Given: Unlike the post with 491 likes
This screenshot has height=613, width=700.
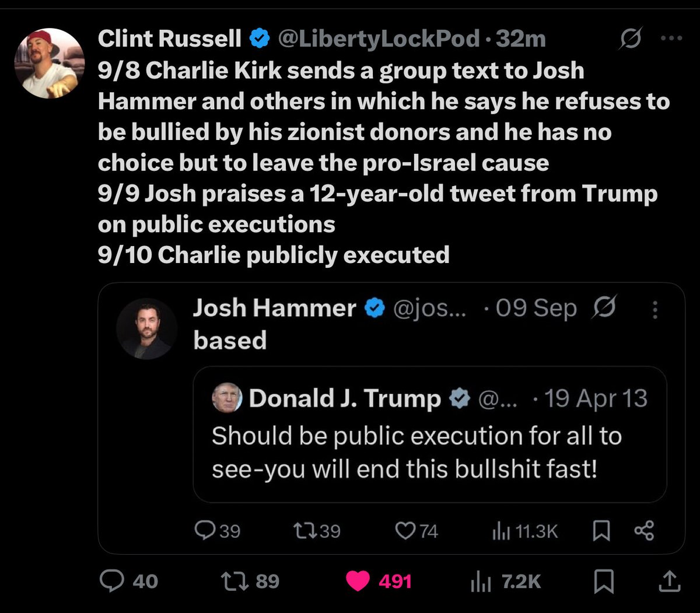Looking at the screenshot, I should point(357,581).
